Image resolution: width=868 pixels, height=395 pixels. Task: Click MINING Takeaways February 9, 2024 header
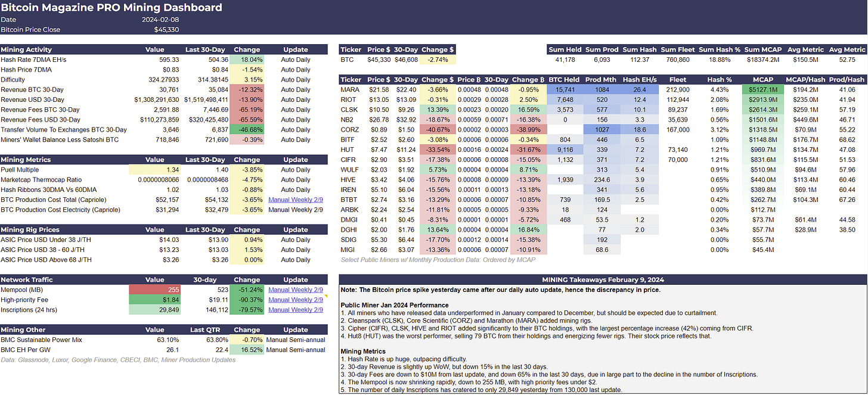coord(602,279)
